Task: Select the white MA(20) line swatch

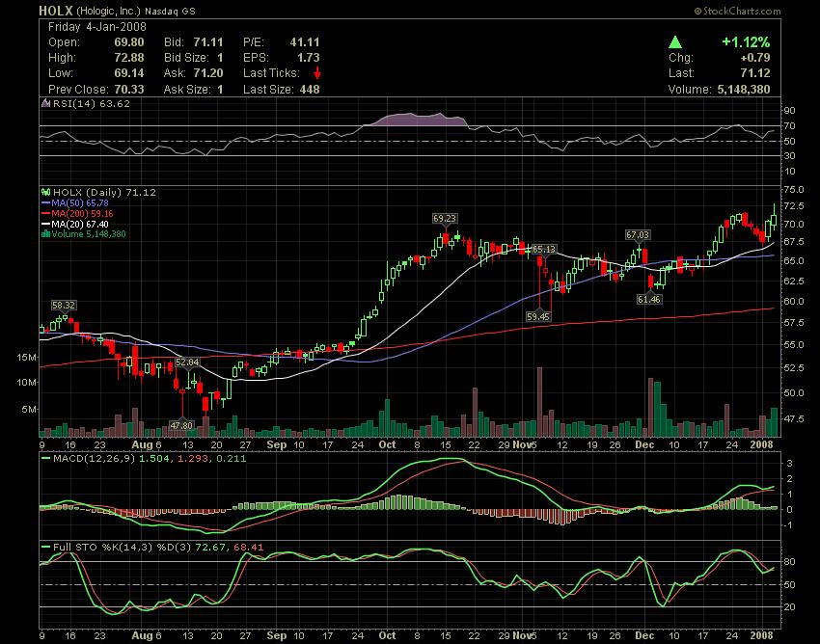Action: [x=46, y=225]
